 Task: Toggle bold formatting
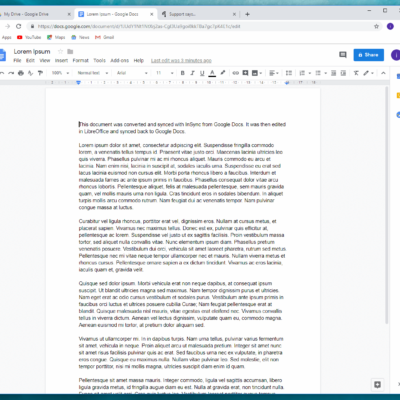182,73
